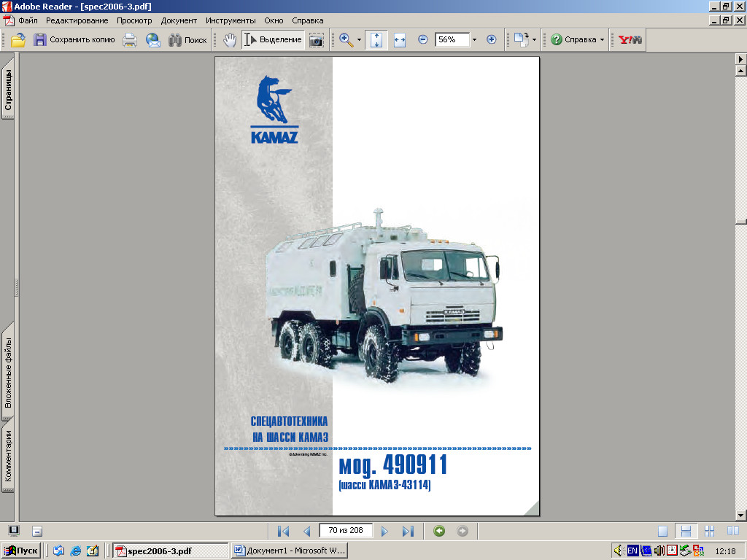Click the vertical scrollbar up arrow
The image size is (747, 560).
(x=741, y=71)
